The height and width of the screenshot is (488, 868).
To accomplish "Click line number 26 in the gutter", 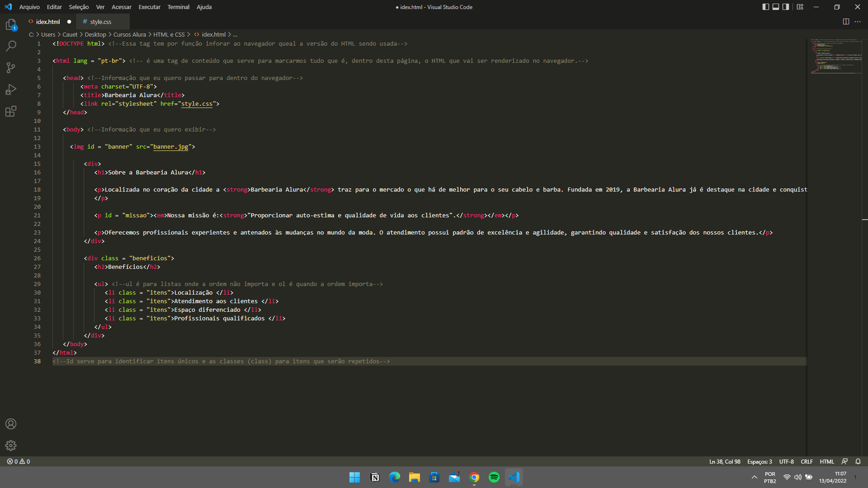I will 37,258.
